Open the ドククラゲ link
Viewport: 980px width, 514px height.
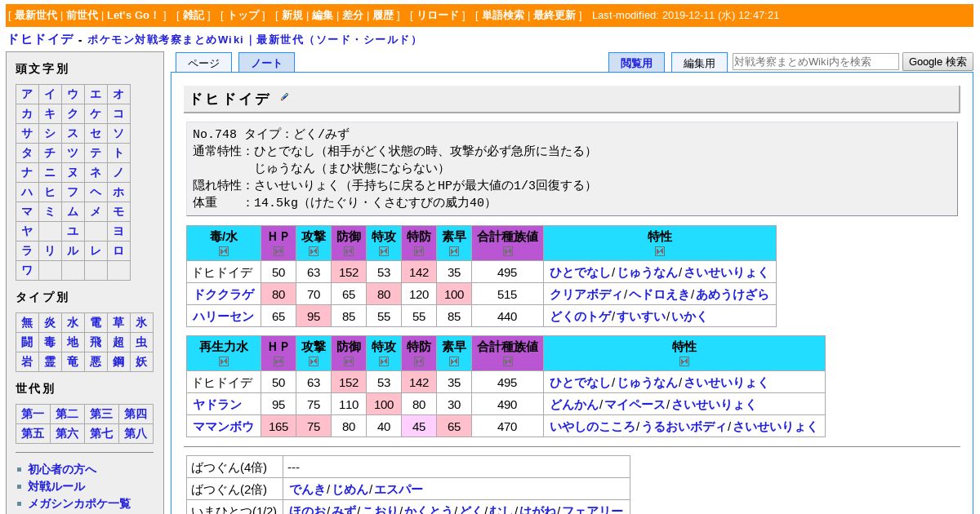[224, 295]
